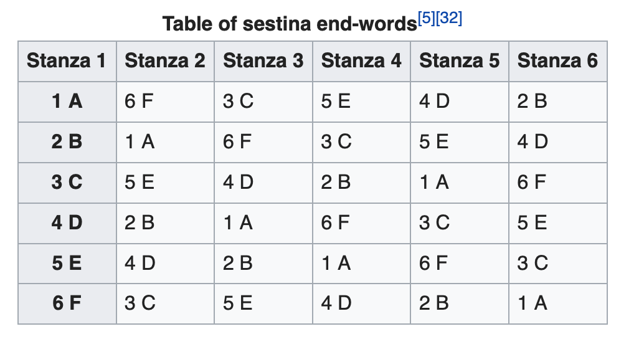Click the table caption title text
Image resolution: width=644 pixels, height=344 pixels.
tap(289, 25)
